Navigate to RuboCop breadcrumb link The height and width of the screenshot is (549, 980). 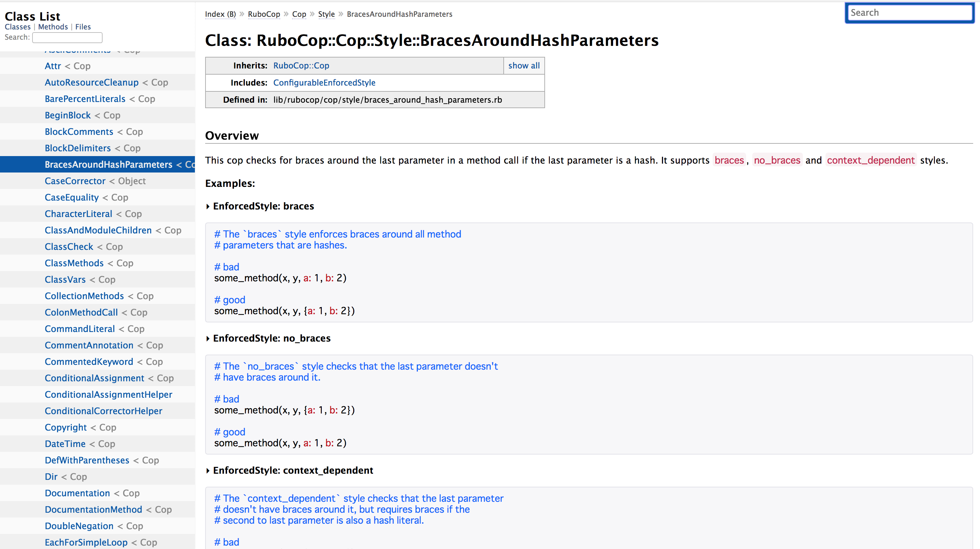click(264, 14)
